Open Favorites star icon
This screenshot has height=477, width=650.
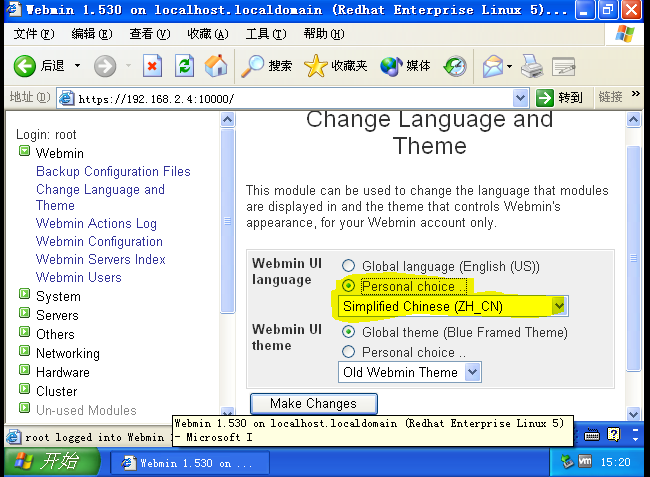click(x=315, y=66)
